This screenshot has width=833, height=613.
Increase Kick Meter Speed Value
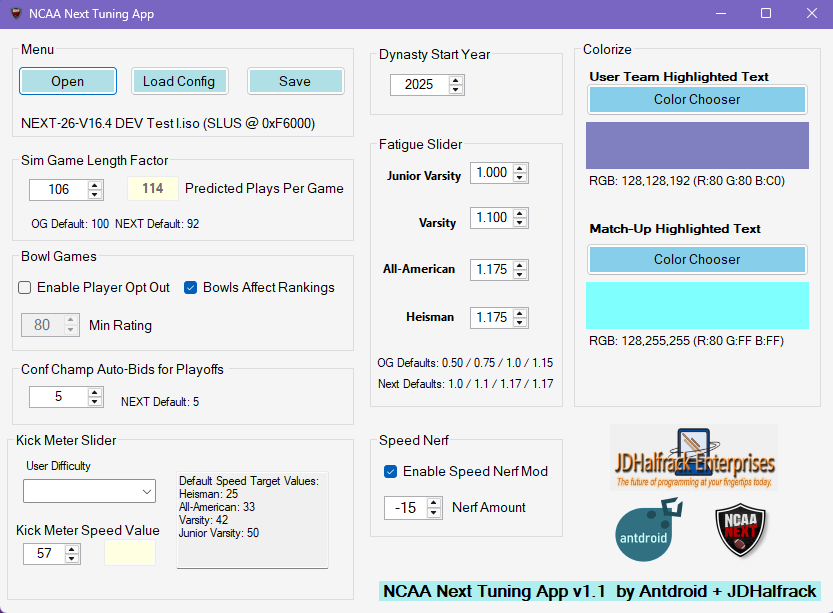72,549
